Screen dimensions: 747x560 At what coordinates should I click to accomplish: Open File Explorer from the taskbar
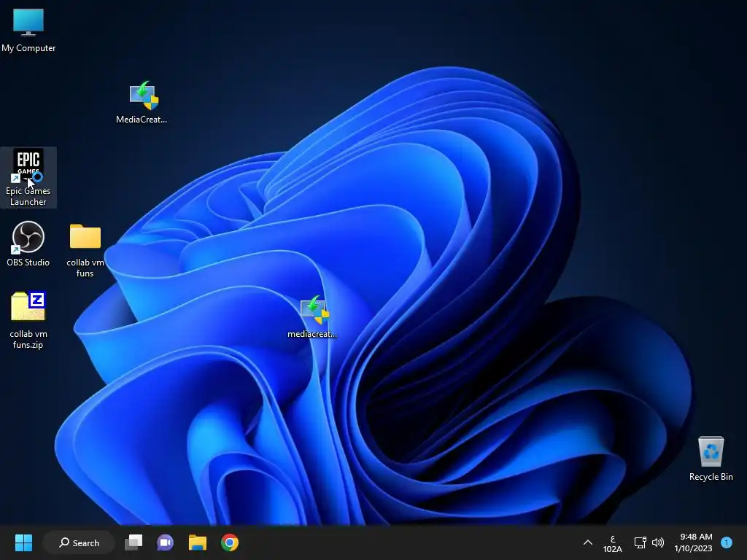[x=197, y=542]
